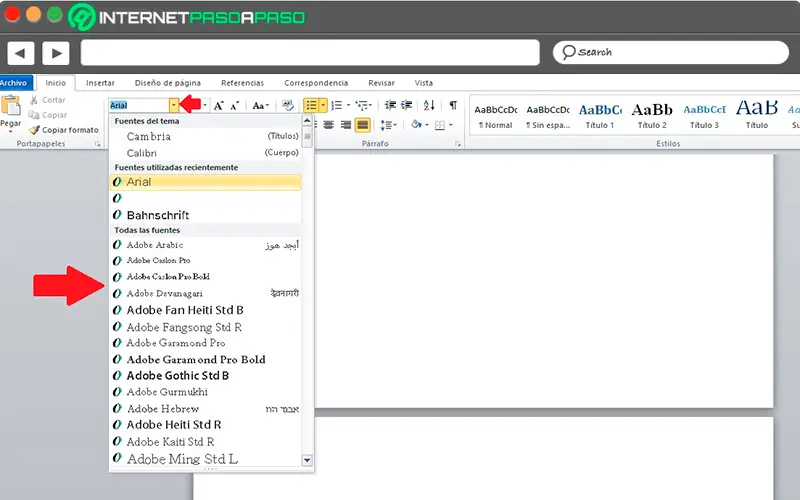Switch to the Insertar tab
This screenshot has width=800, height=500.
pos(100,83)
